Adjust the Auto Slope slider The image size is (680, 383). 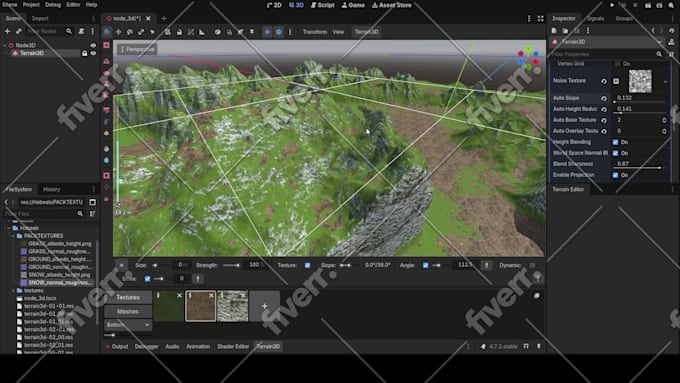(x=639, y=102)
